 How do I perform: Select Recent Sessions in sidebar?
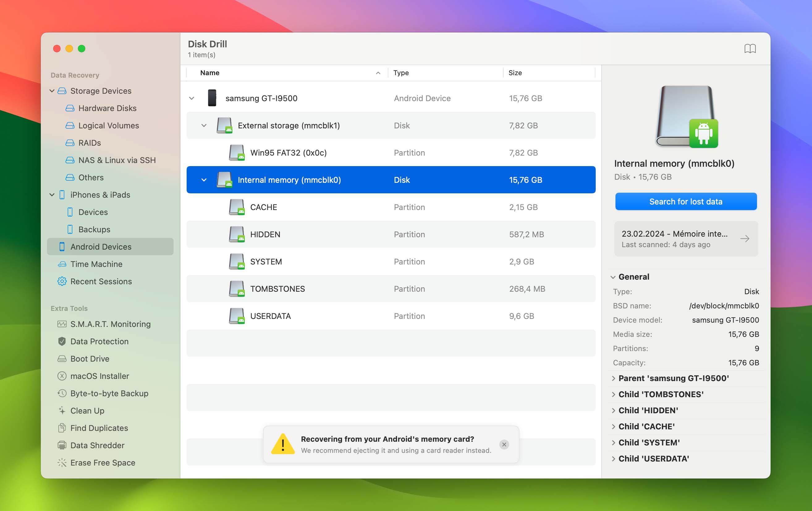(101, 281)
